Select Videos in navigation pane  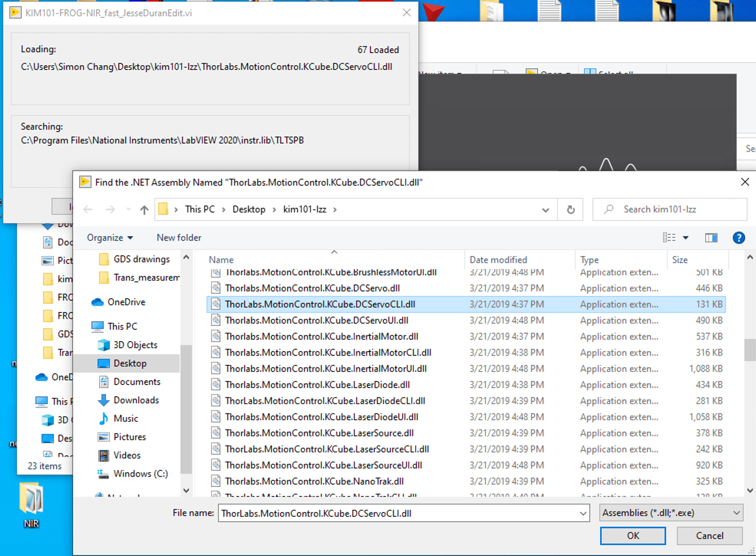[x=119, y=455]
